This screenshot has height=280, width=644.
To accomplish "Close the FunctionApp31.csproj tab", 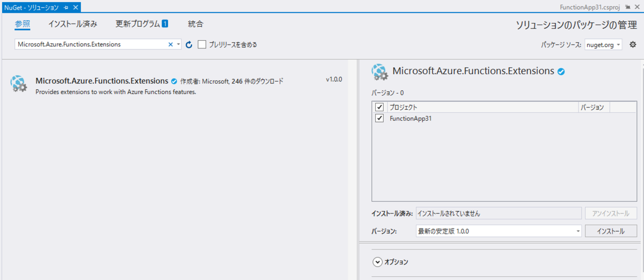I will [636, 8].
